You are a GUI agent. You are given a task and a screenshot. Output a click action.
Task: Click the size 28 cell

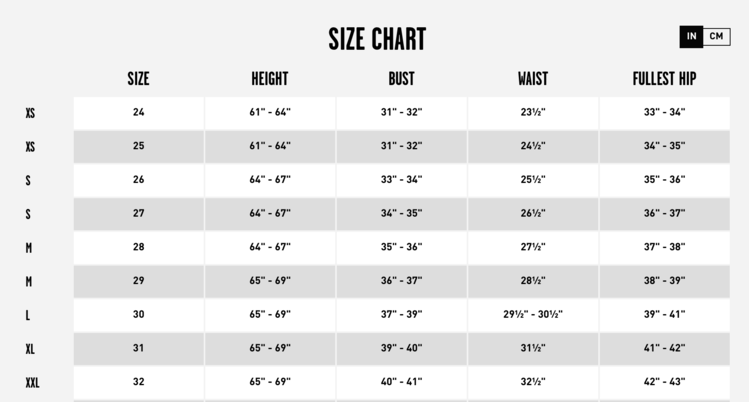click(x=138, y=247)
